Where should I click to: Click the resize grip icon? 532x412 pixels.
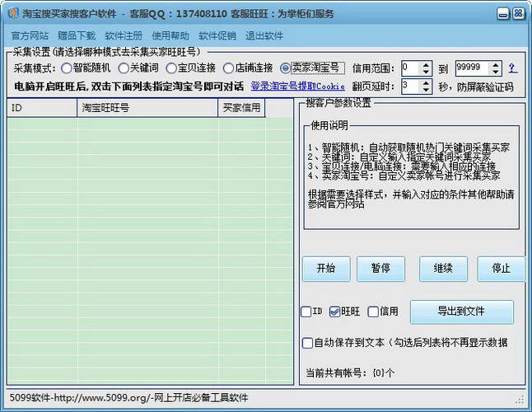(x=520, y=400)
